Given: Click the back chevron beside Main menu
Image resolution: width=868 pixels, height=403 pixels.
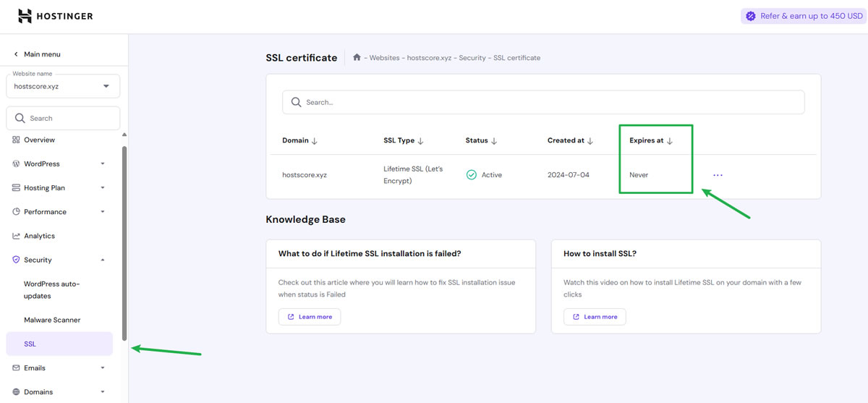Looking at the screenshot, I should point(16,54).
